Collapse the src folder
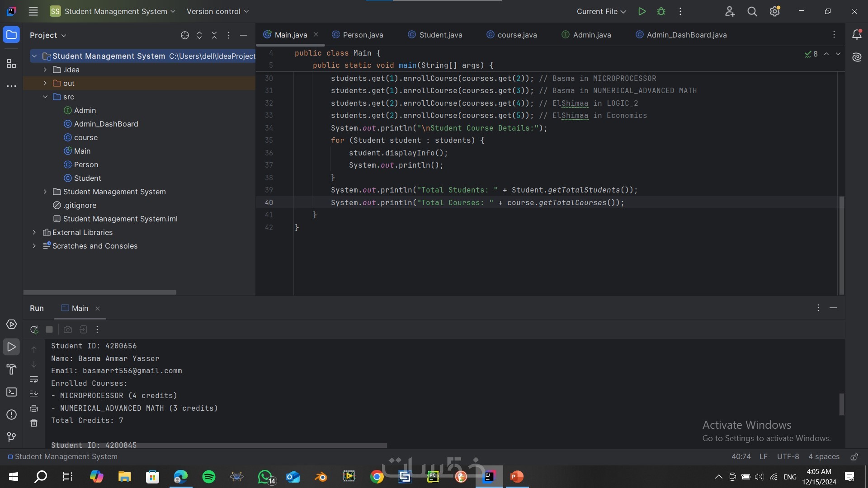Image resolution: width=868 pixels, height=488 pixels. 45,97
